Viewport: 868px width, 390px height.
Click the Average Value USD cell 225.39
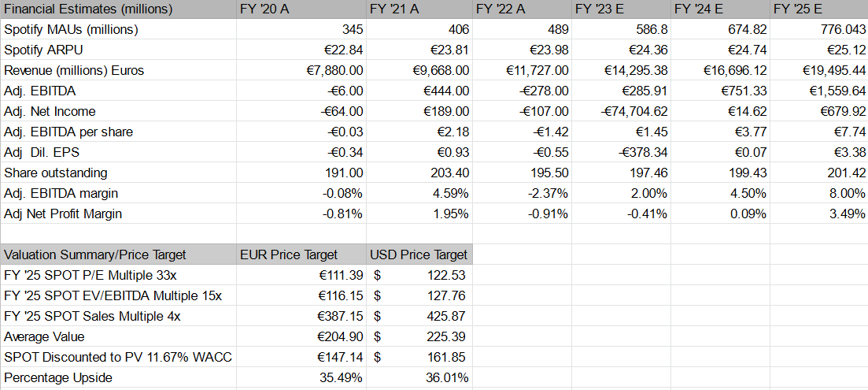coord(419,337)
